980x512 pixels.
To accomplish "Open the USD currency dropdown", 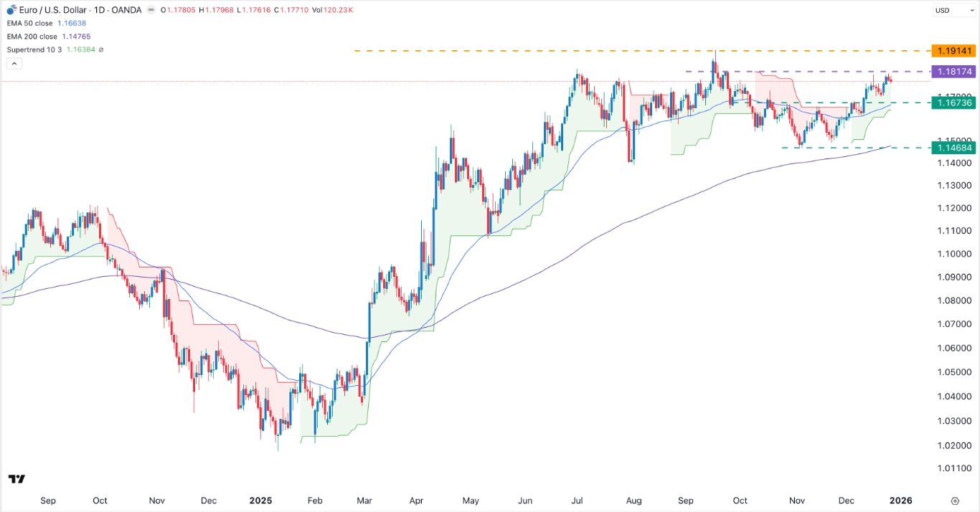I will pos(944,10).
